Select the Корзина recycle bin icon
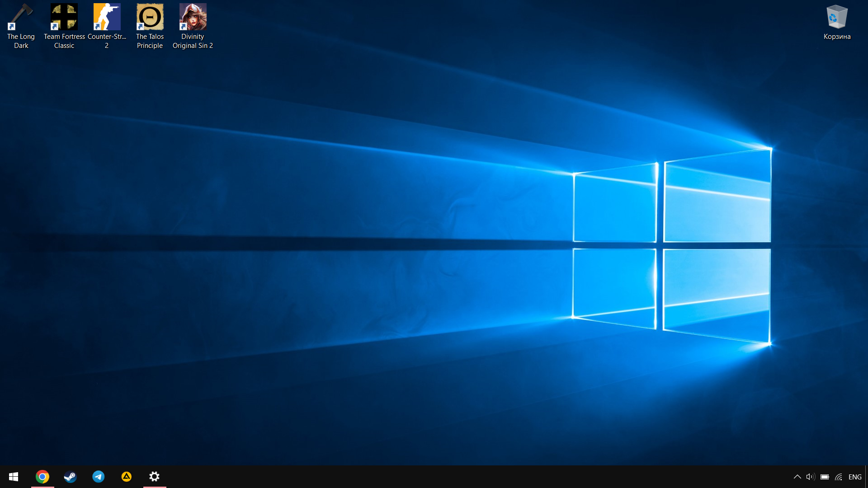The height and width of the screenshot is (488, 868). (x=837, y=18)
